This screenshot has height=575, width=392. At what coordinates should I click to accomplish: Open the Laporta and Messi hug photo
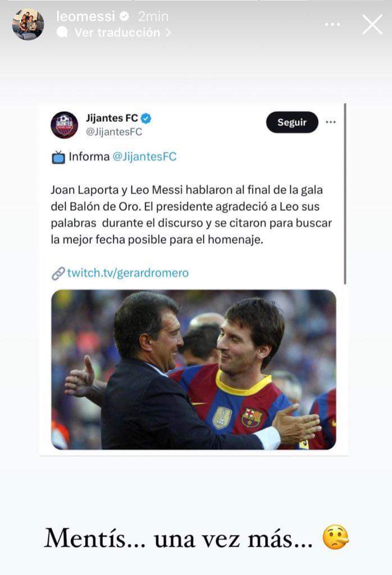click(x=194, y=369)
